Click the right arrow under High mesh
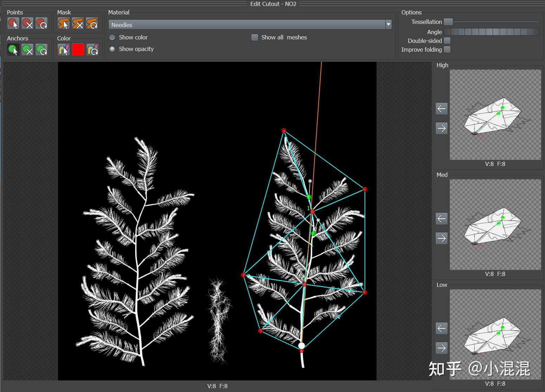The image size is (545, 392). [442, 128]
